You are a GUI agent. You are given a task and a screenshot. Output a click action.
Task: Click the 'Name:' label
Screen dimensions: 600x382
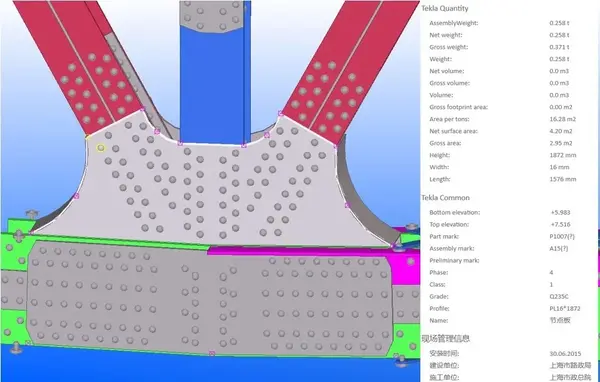[439, 320]
